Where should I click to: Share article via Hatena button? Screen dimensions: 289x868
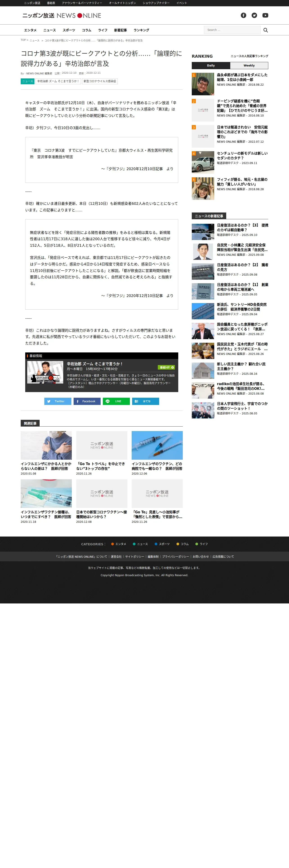tap(145, 401)
